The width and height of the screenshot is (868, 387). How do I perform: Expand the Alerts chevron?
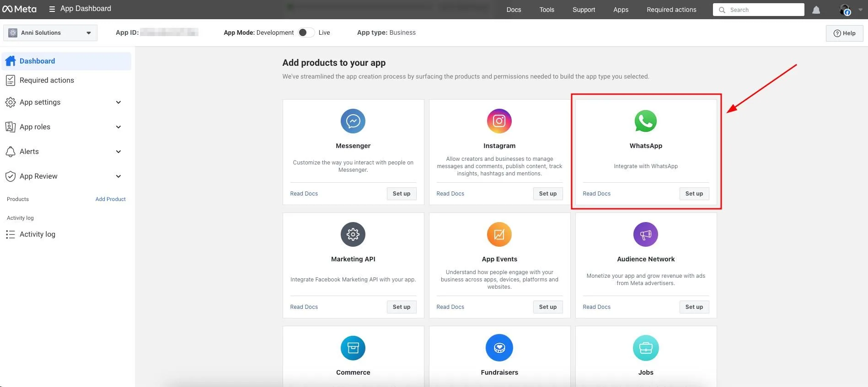pos(118,152)
